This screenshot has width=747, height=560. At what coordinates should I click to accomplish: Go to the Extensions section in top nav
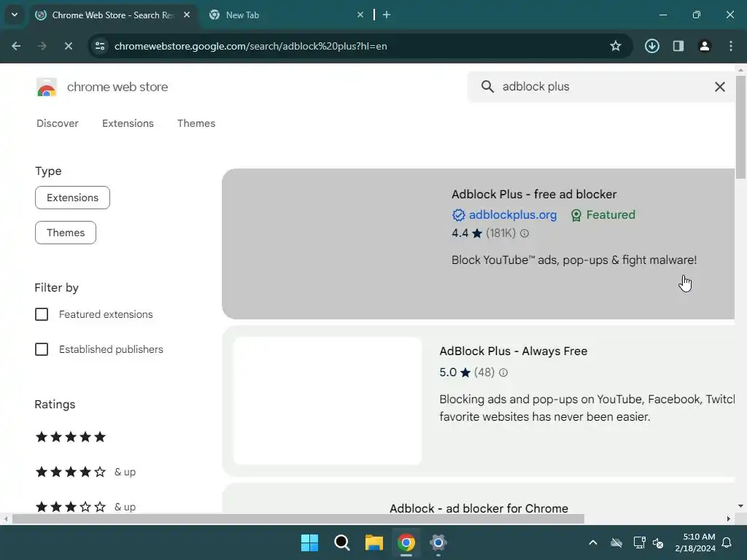[128, 123]
